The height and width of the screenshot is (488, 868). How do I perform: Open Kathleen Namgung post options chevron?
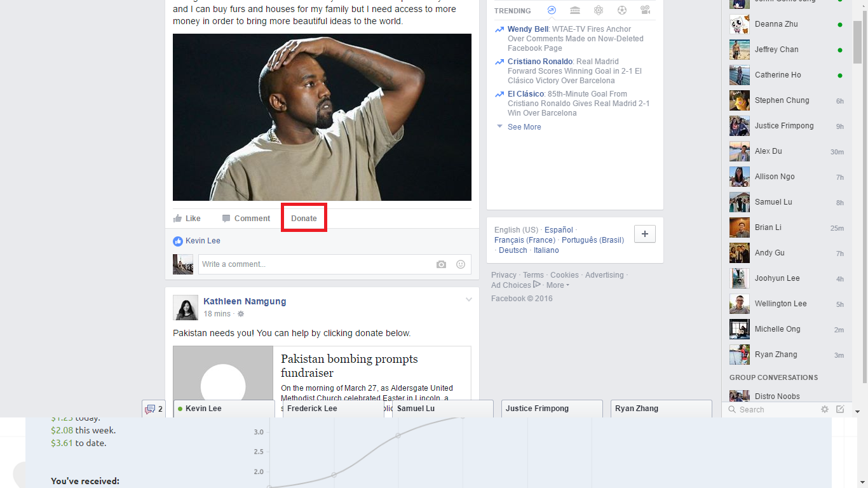pyautogui.click(x=469, y=299)
